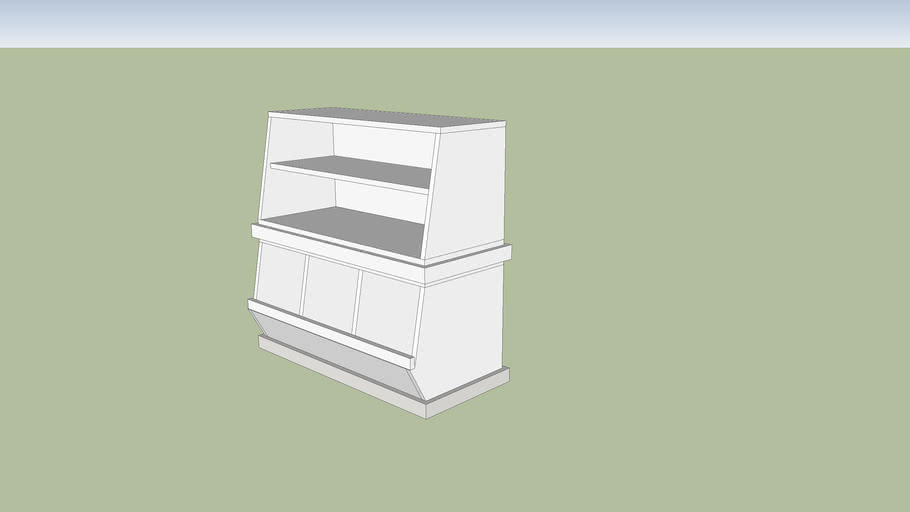Click the base plinth's right end face

tap(468, 392)
